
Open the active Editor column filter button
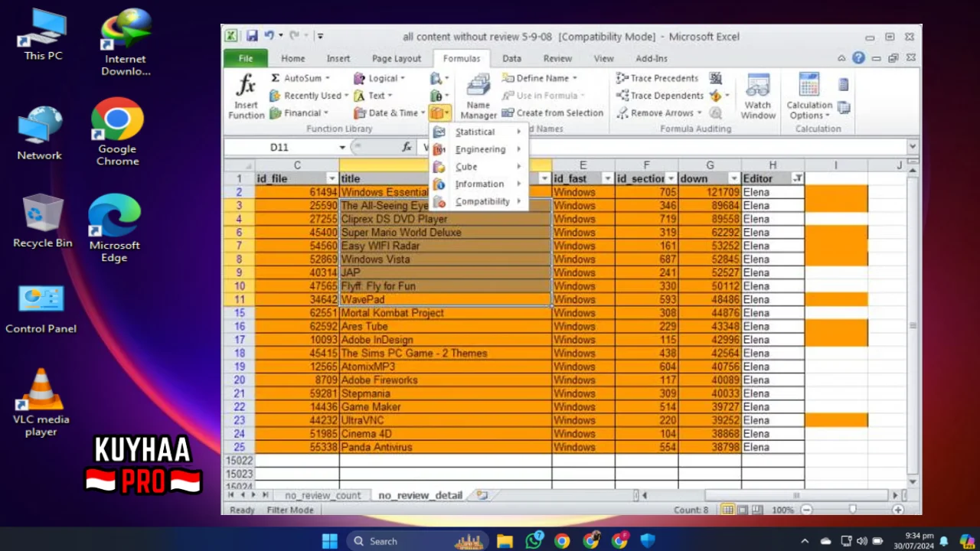pos(797,178)
